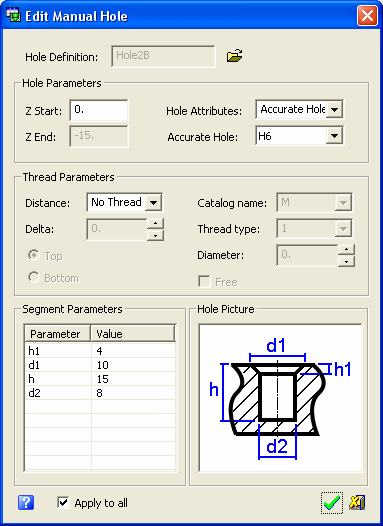Screen dimensions: 383x526
Task: Select the Bottom radio button
Action: [x=34, y=277]
